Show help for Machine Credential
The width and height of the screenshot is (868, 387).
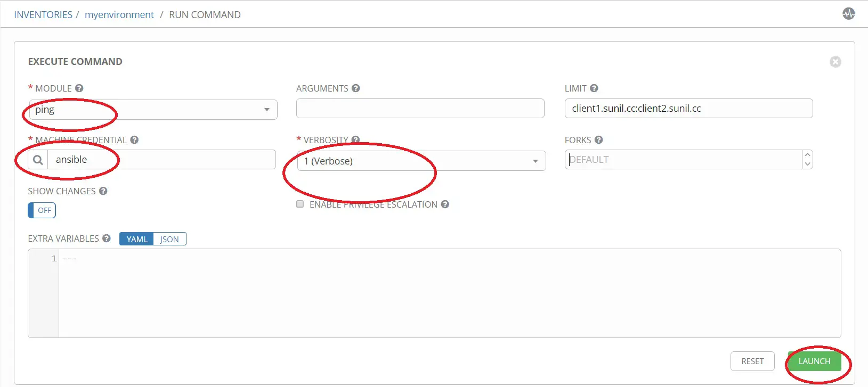click(134, 140)
